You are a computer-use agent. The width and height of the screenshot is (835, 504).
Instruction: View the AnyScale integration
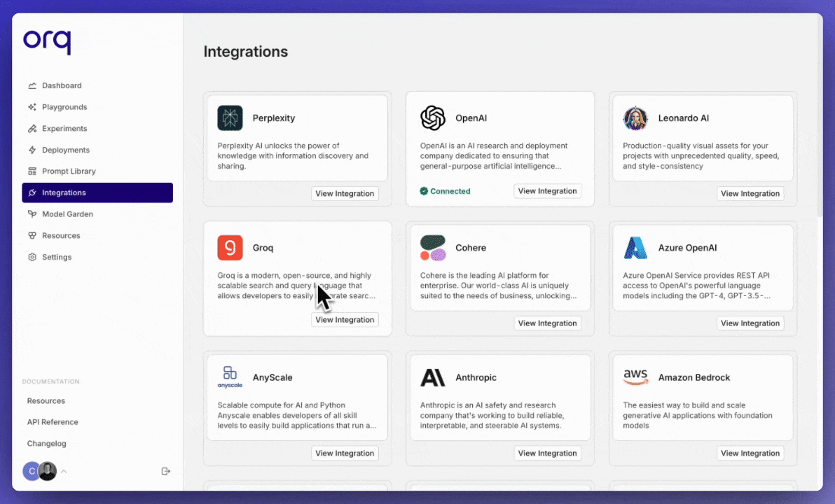345,454
